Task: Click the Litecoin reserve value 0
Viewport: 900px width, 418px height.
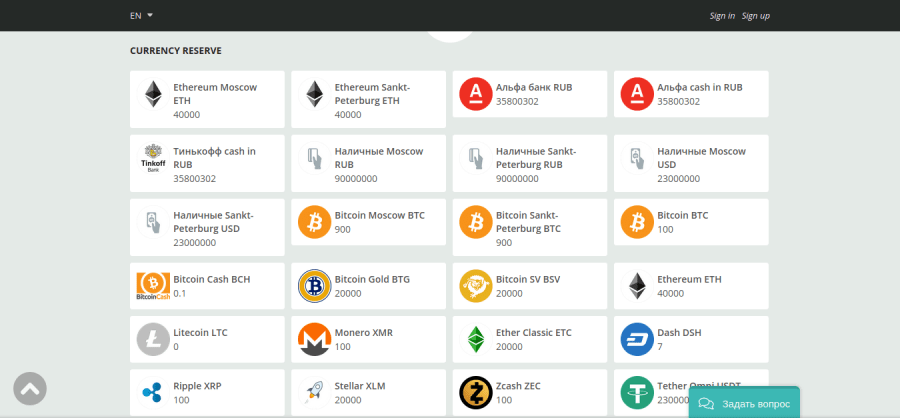Action: [x=176, y=346]
